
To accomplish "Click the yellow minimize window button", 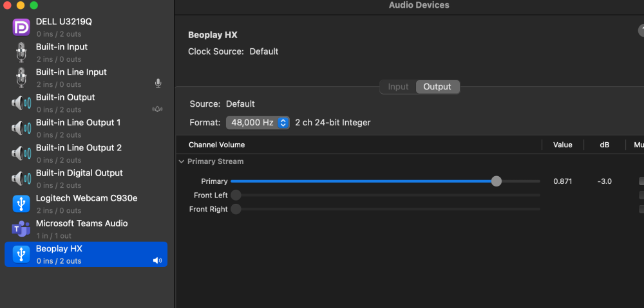I will click(x=21, y=5).
